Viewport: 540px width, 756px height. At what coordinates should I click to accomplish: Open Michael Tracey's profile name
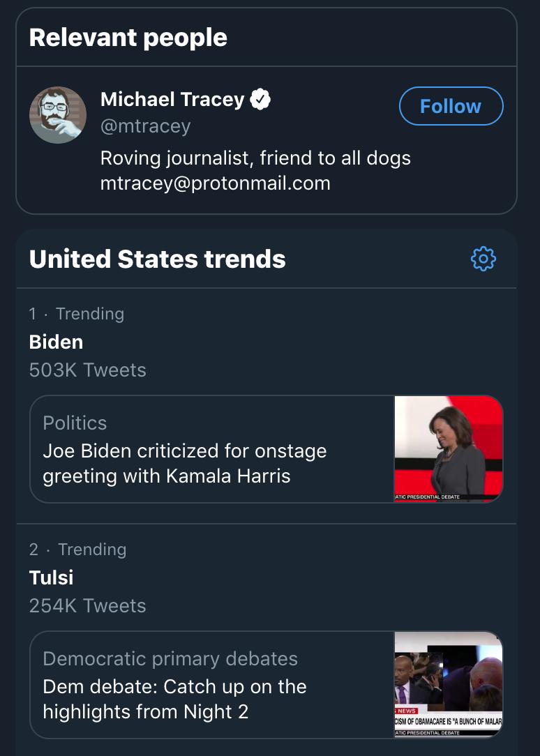click(172, 99)
